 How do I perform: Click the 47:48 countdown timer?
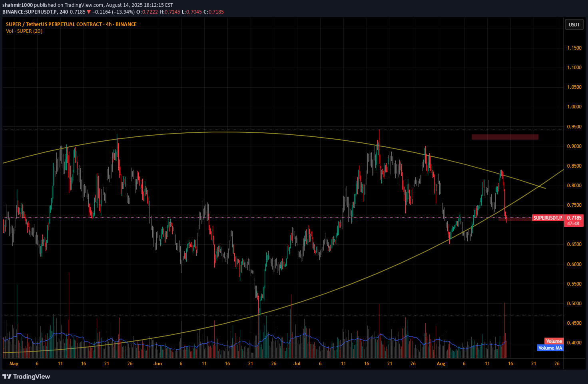573,224
